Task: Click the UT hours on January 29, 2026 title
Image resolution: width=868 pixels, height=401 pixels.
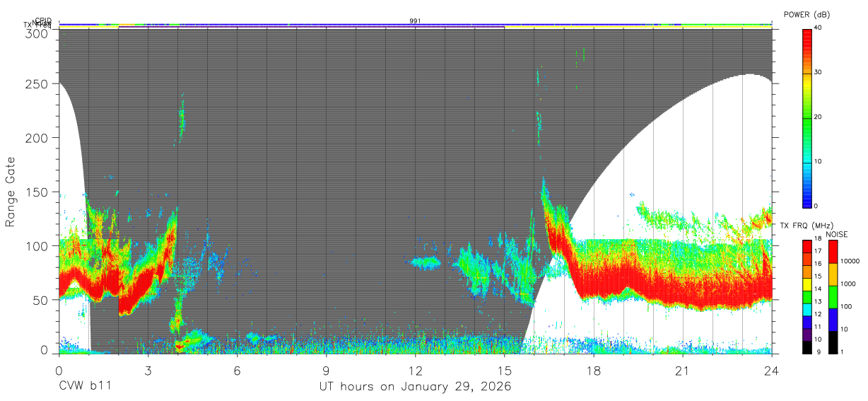Action: pos(415,386)
